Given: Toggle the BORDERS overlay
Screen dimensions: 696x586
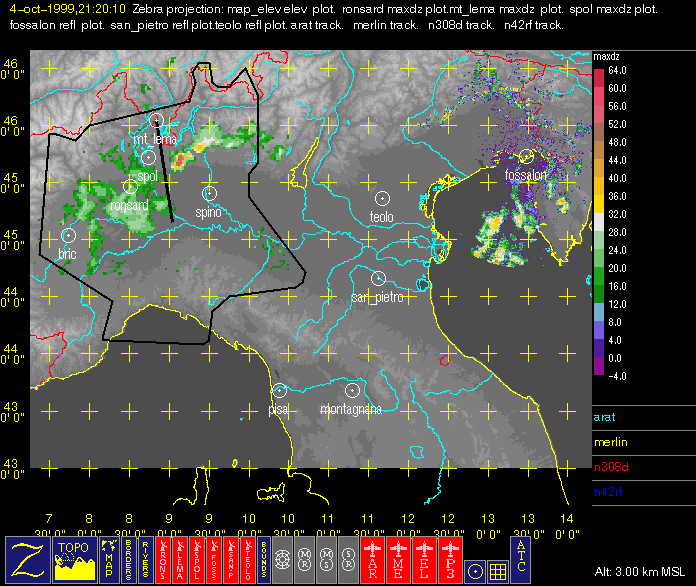Looking at the screenshot, I should pos(129,559).
